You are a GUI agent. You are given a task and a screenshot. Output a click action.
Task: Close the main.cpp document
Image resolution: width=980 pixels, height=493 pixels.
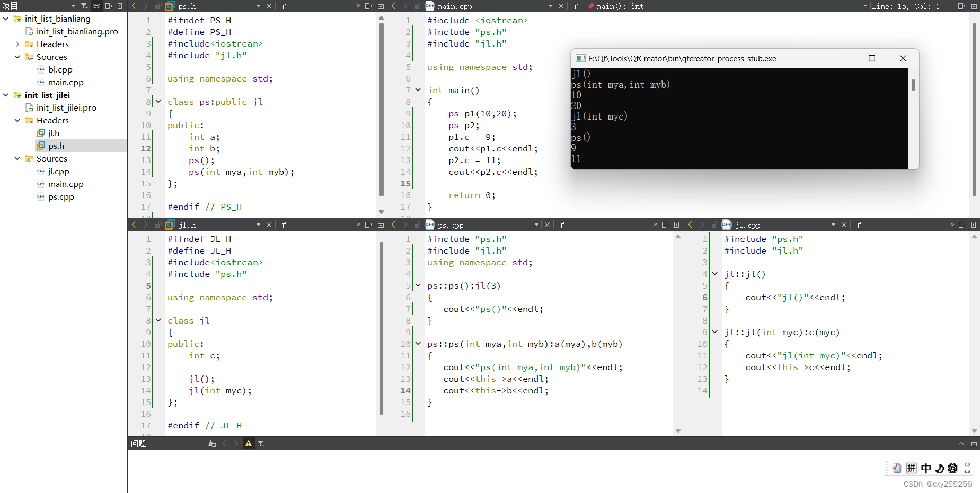pyautogui.click(x=562, y=6)
